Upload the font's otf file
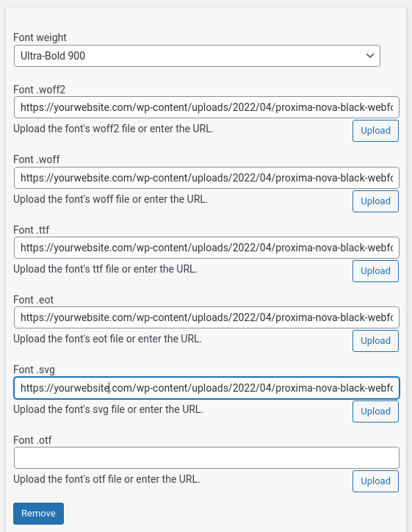This screenshot has width=412, height=532. tap(375, 481)
